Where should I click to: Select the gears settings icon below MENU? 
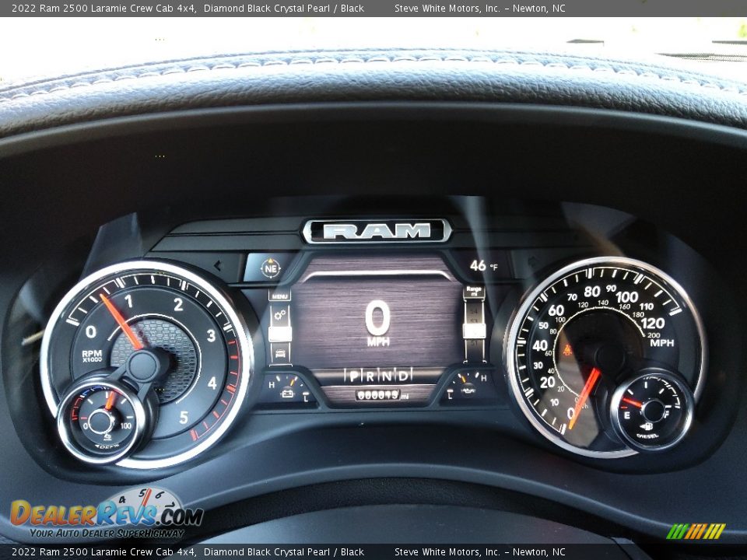pos(279,315)
